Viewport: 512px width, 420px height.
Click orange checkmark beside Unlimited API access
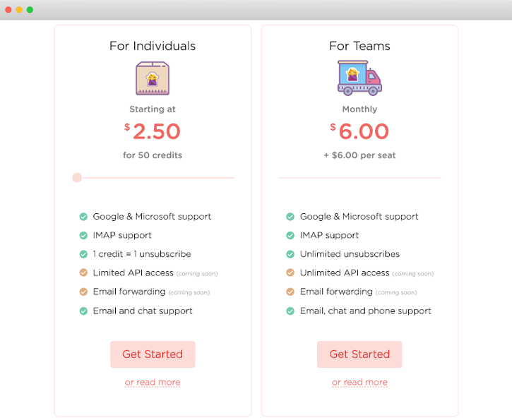pyautogui.click(x=290, y=272)
